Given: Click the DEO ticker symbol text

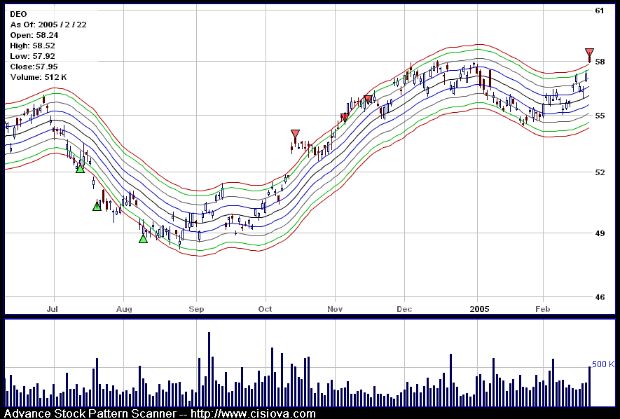Looking at the screenshot, I should pos(19,14).
